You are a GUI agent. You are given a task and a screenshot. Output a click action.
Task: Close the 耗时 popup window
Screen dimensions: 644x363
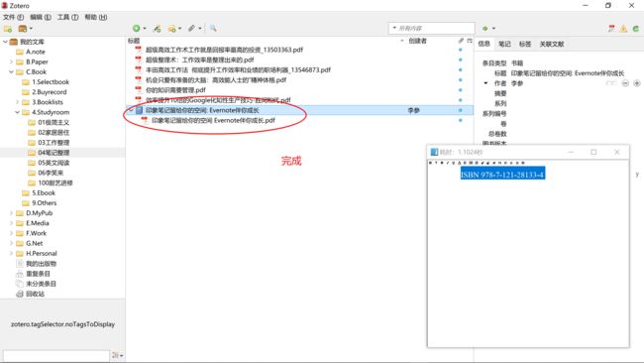617,152
